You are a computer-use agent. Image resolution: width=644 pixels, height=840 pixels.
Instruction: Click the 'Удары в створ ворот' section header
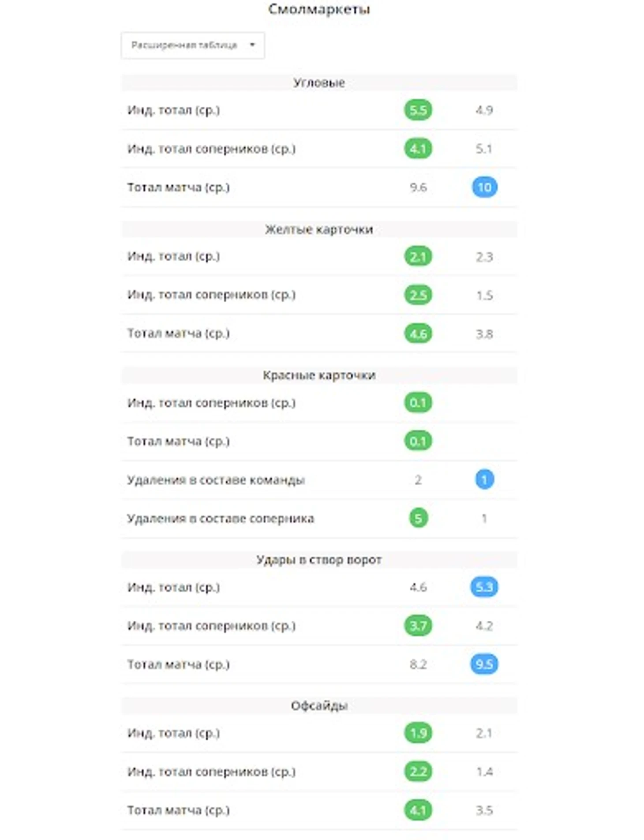coord(318,560)
